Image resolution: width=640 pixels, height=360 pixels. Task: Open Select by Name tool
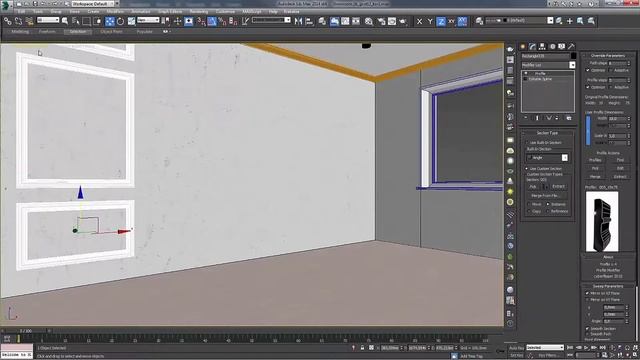76,21
